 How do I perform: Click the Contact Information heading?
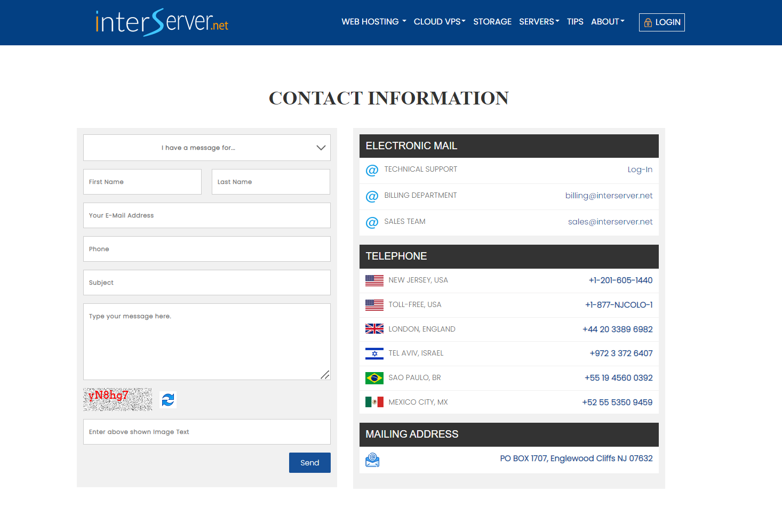coord(389,98)
